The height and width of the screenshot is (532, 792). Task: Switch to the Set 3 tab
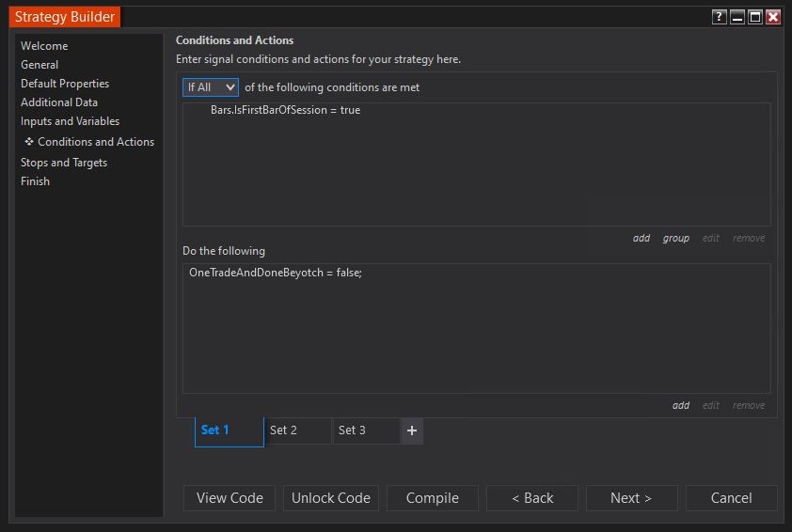coord(366,430)
